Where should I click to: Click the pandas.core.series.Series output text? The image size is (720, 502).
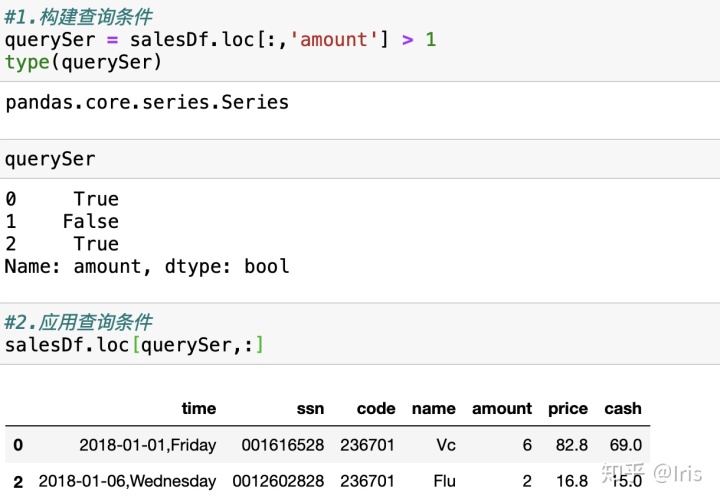click(x=147, y=102)
